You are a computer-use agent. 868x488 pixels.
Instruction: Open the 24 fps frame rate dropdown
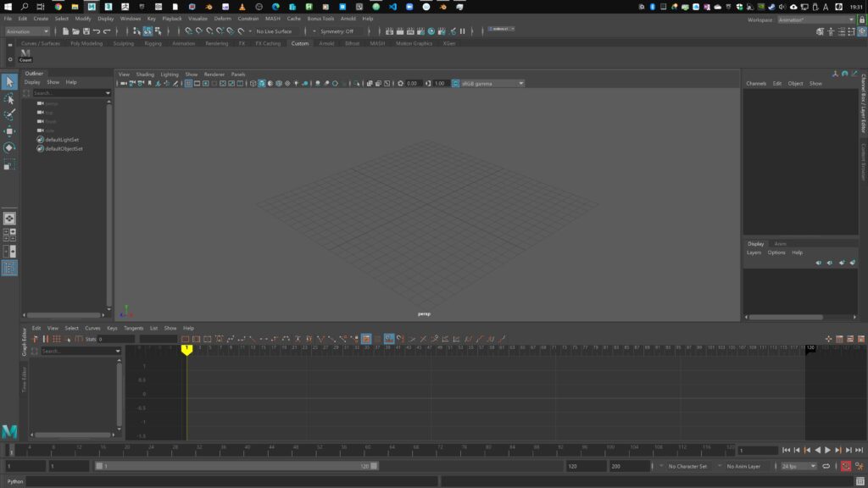[x=798, y=466]
